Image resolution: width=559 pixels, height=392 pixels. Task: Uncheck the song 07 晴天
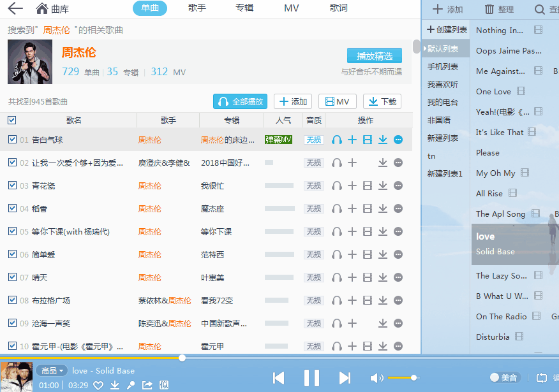pyautogui.click(x=12, y=277)
